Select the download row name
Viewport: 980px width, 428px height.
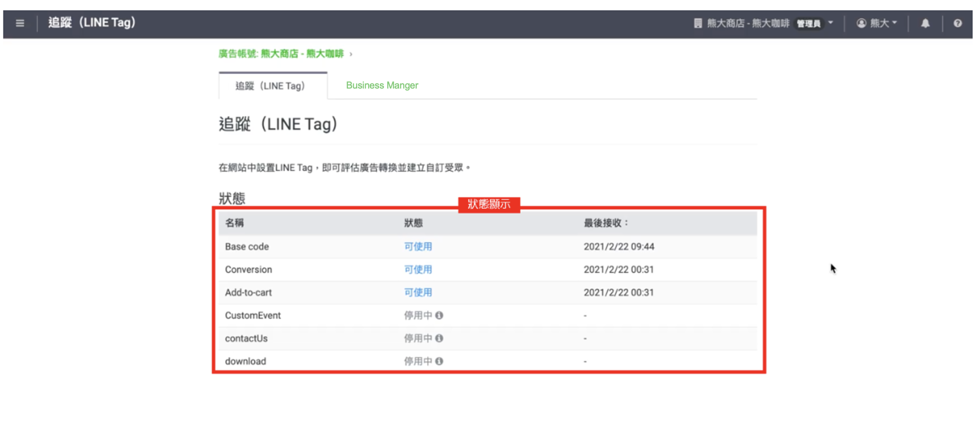[245, 361]
